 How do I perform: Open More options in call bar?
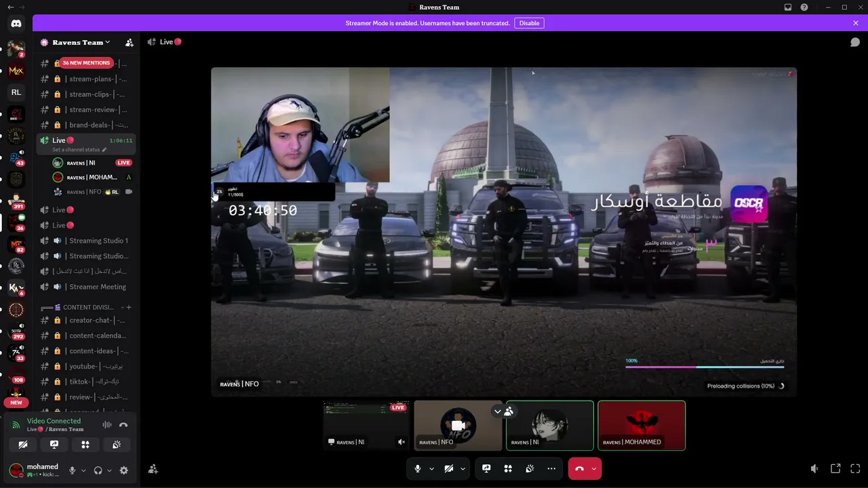(551, 468)
